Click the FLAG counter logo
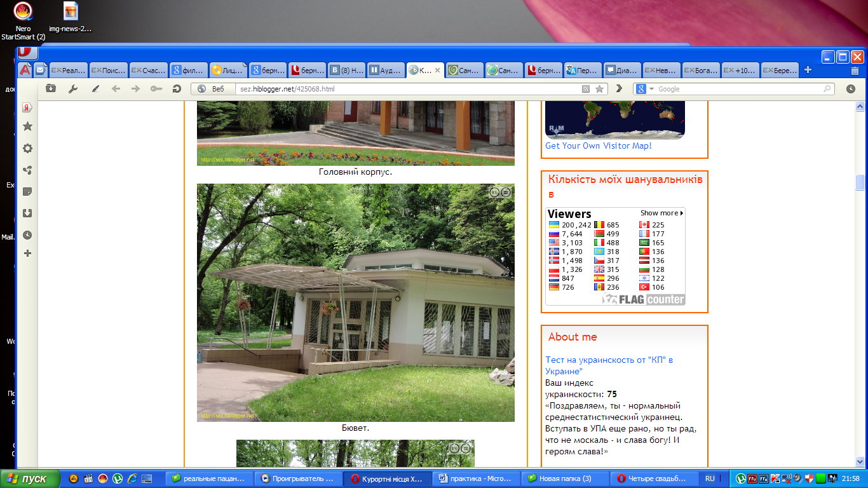Viewport: 868px width, 488px height. (644, 299)
